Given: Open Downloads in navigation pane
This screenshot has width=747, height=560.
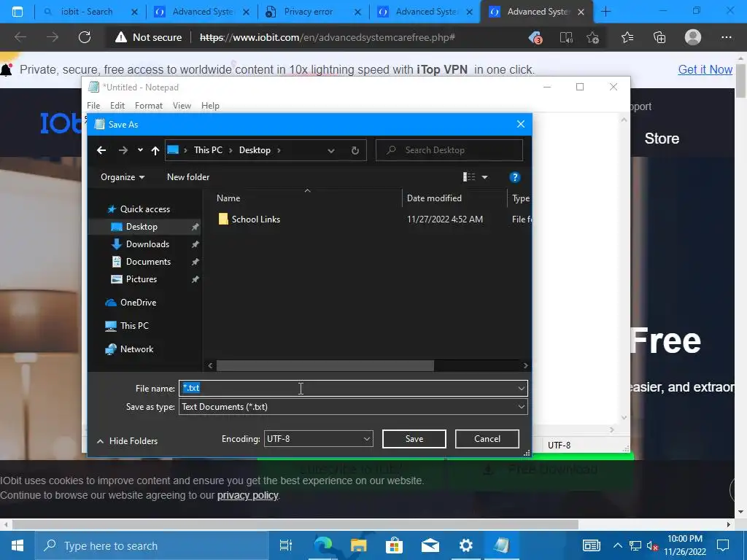Looking at the screenshot, I should 147,244.
